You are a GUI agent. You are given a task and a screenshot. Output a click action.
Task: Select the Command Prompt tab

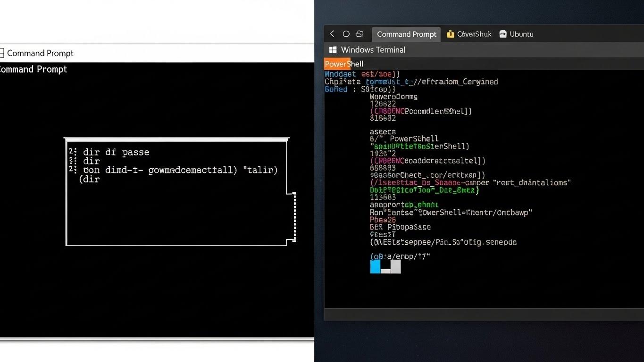point(406,34)
